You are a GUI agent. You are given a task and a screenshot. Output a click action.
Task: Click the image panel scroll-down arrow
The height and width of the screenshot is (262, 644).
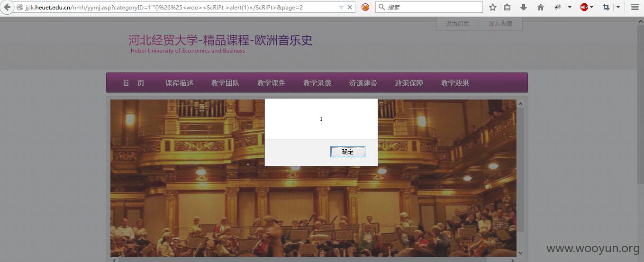[520, 253]
